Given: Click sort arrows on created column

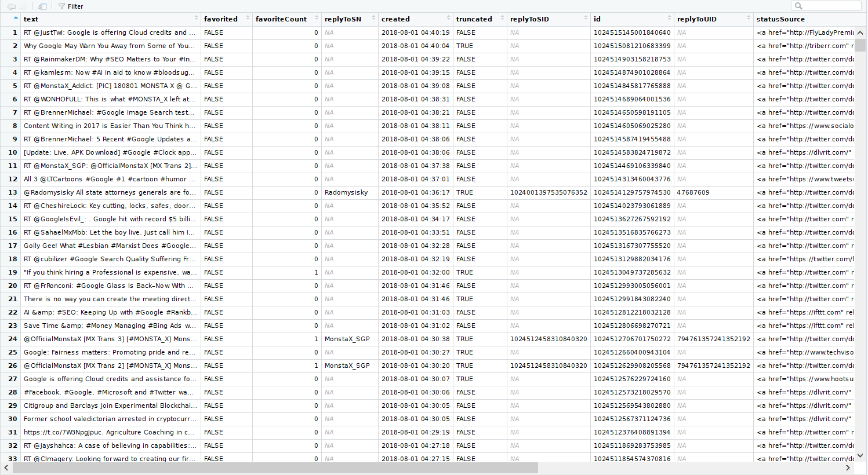Looking at the screenshot, I should coord(448,19).
